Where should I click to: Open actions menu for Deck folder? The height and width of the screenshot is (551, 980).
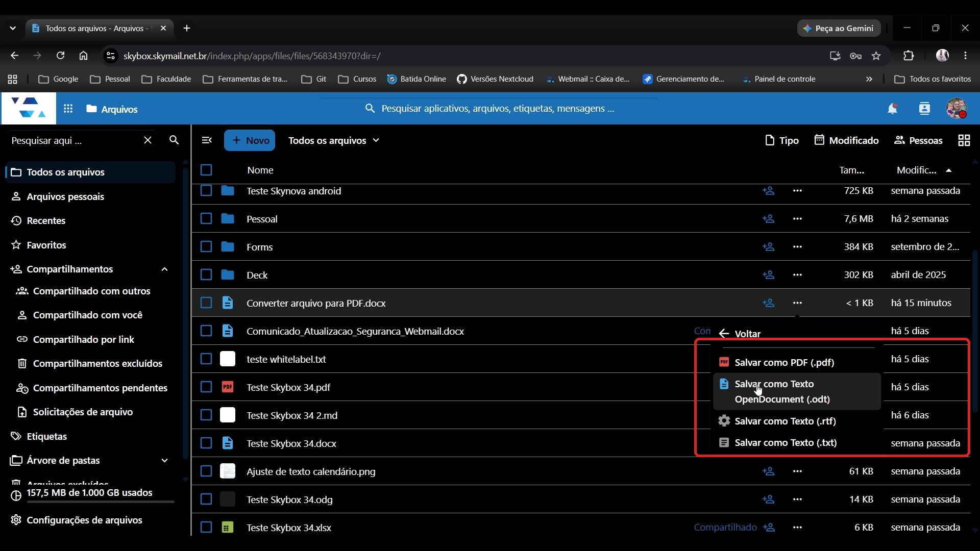point(797,275)
